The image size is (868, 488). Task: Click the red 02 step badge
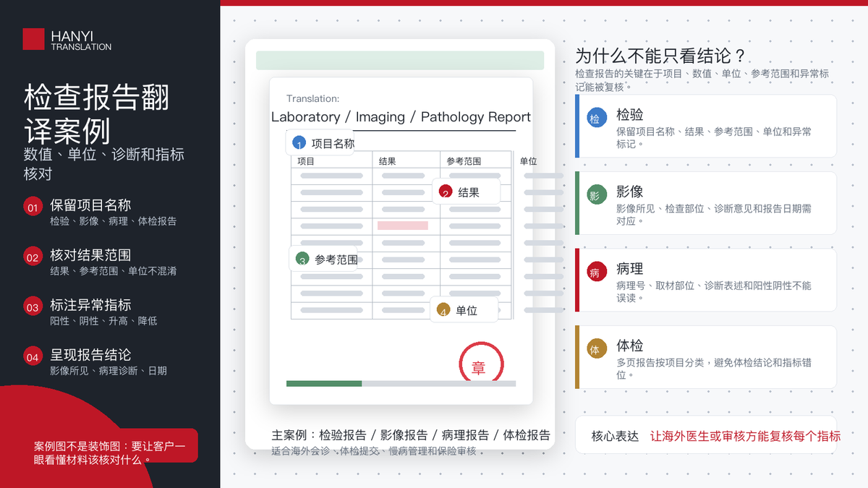point(33,257)
